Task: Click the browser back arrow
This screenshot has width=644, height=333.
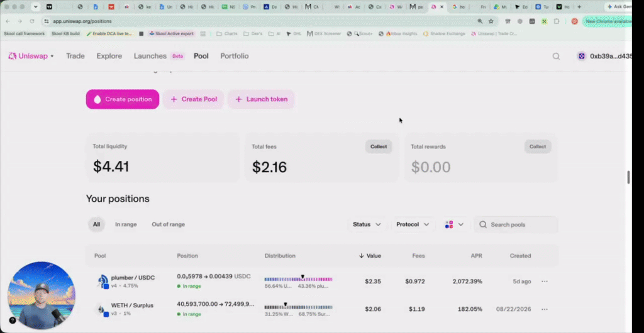Action: click(x=8, y=21)
